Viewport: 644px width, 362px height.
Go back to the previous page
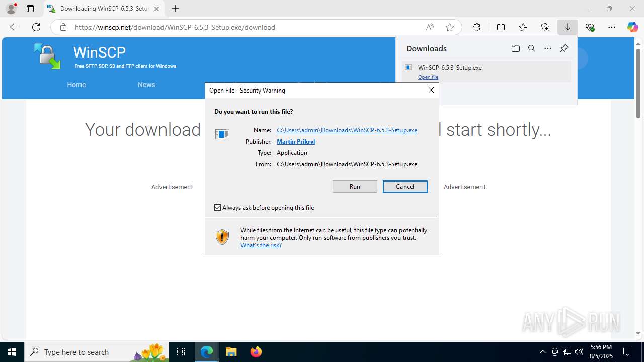[14, 27]
